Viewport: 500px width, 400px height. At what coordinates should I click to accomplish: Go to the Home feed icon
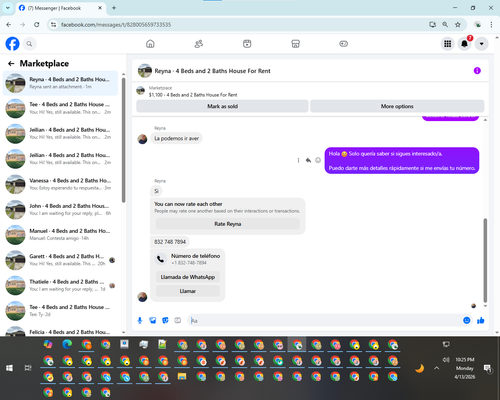click(150, 44)
